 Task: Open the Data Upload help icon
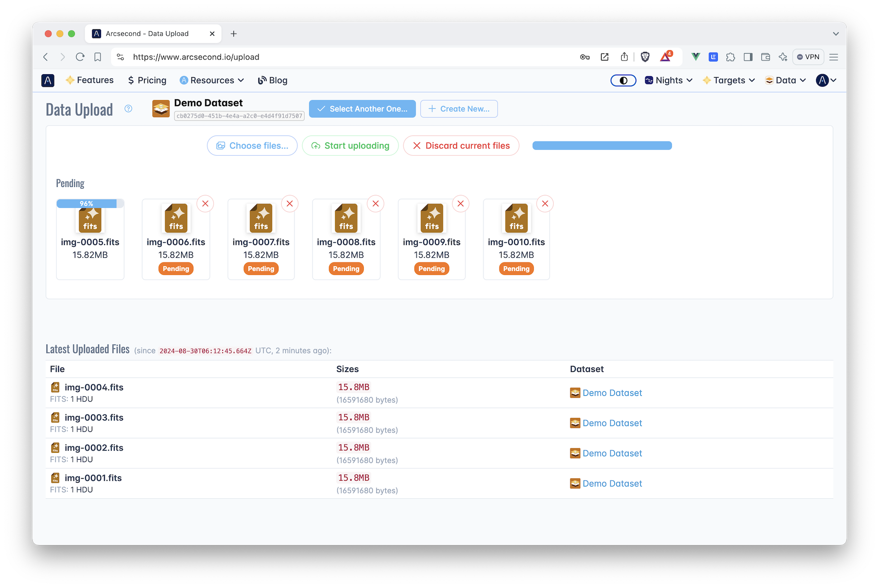tap(128, 109)
